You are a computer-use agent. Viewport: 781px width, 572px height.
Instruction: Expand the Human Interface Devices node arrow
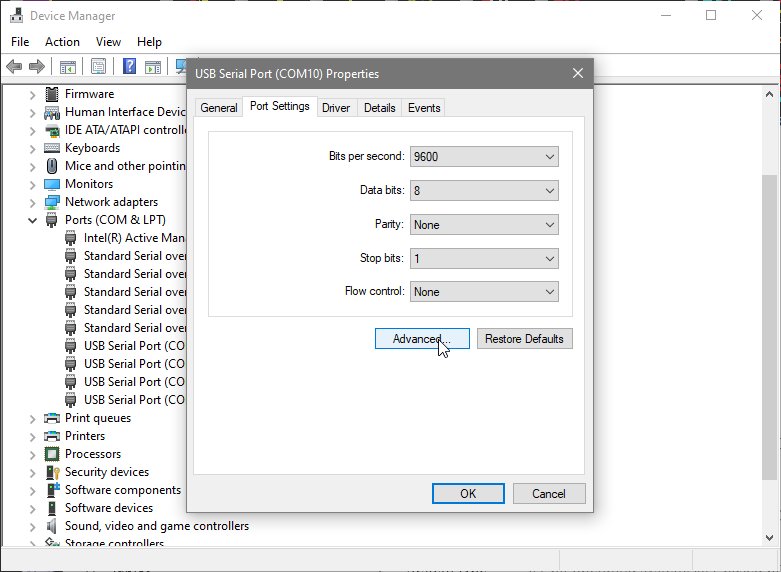coord(32,113)
